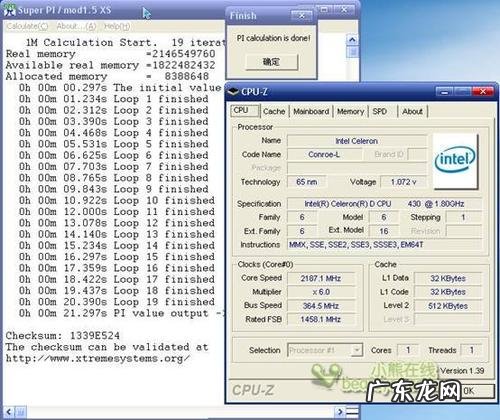Open the Calculate menu in Super PI
Image resolution: width=500 pixels, height=420 pixels.
pos(27,26)
